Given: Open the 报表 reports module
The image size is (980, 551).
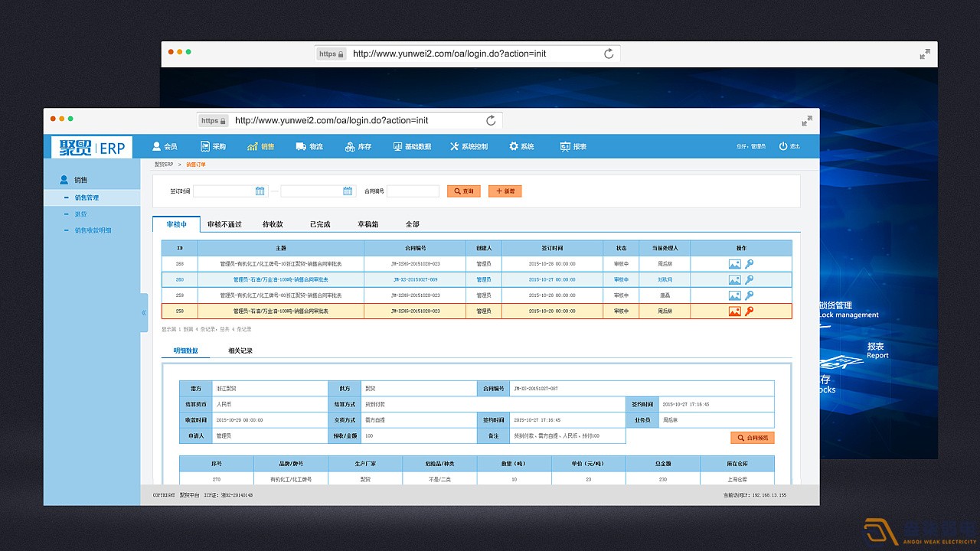Looking at the screenshot, I should [573, 146].
